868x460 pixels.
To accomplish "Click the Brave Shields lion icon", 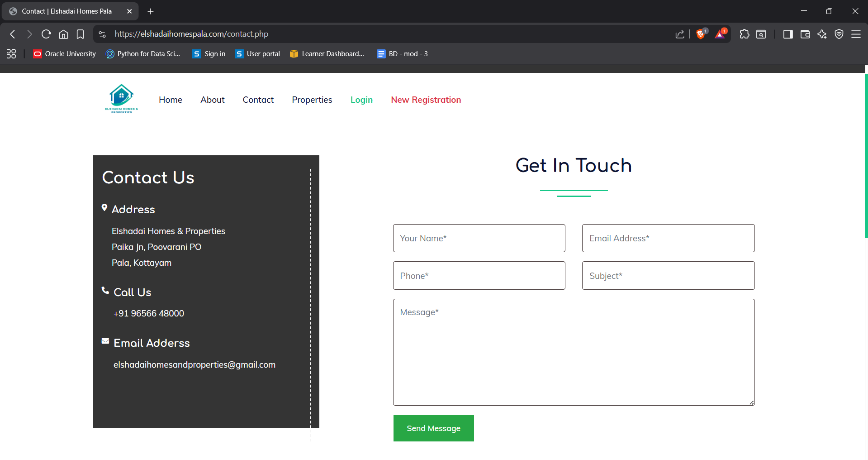I will tap(701, 34).
